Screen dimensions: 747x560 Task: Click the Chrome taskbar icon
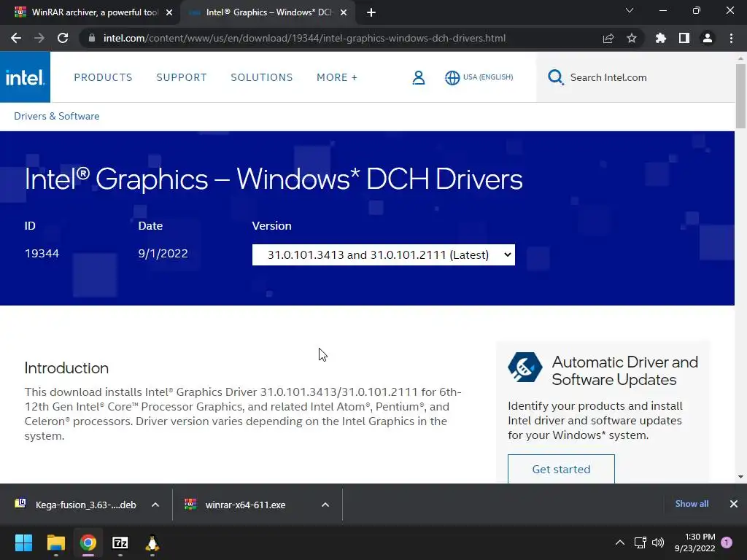pyautogui.click(x=88, y=542)
